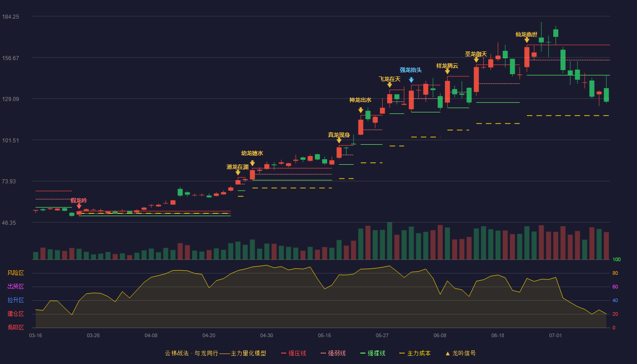This screenshot has height=364, width=637.
Task: Click the 祥龙腾云 signal arrow
Action: click(447, 71)
